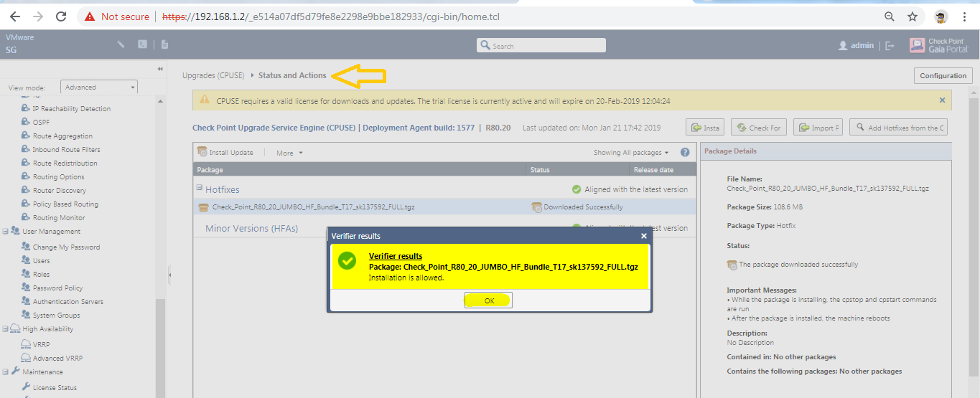Click the blue help question mark icon
Screen dimensions: 980x398
coord(685,152)
